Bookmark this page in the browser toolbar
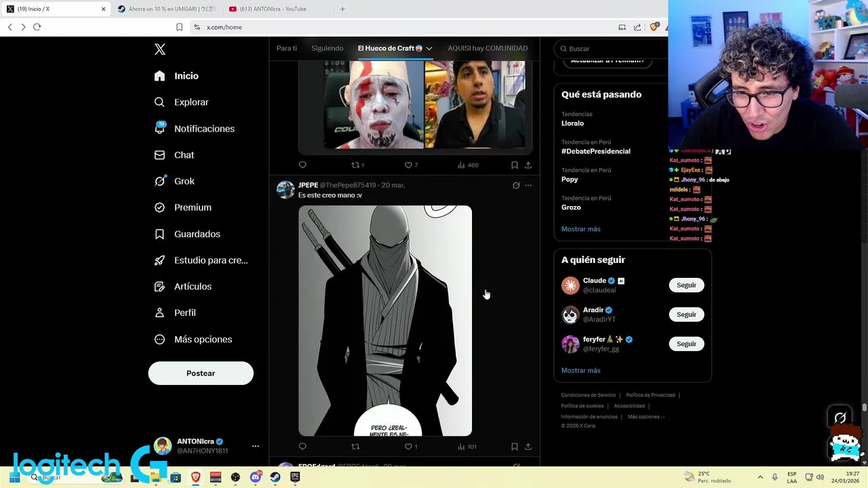868x488 pixels. click(x=179, y=27)
